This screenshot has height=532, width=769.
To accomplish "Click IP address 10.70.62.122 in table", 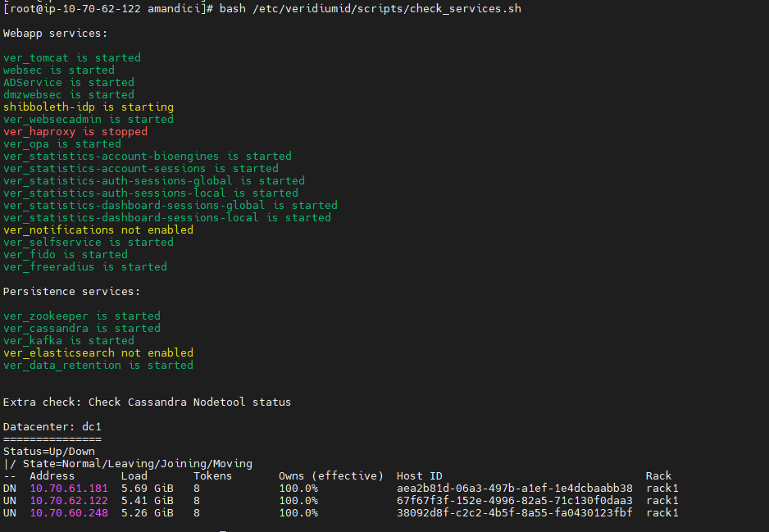I will click(69, 501).
